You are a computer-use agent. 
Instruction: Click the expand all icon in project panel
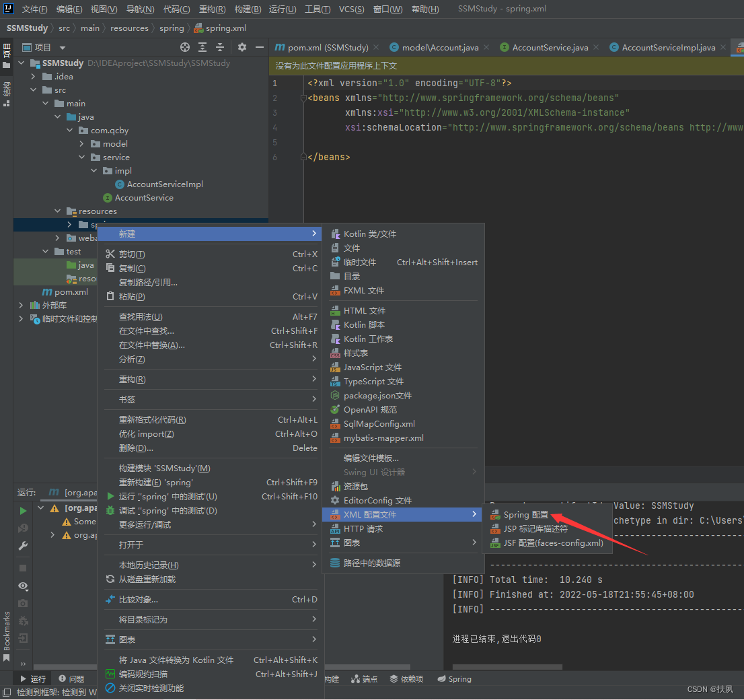tap(202, 47)
